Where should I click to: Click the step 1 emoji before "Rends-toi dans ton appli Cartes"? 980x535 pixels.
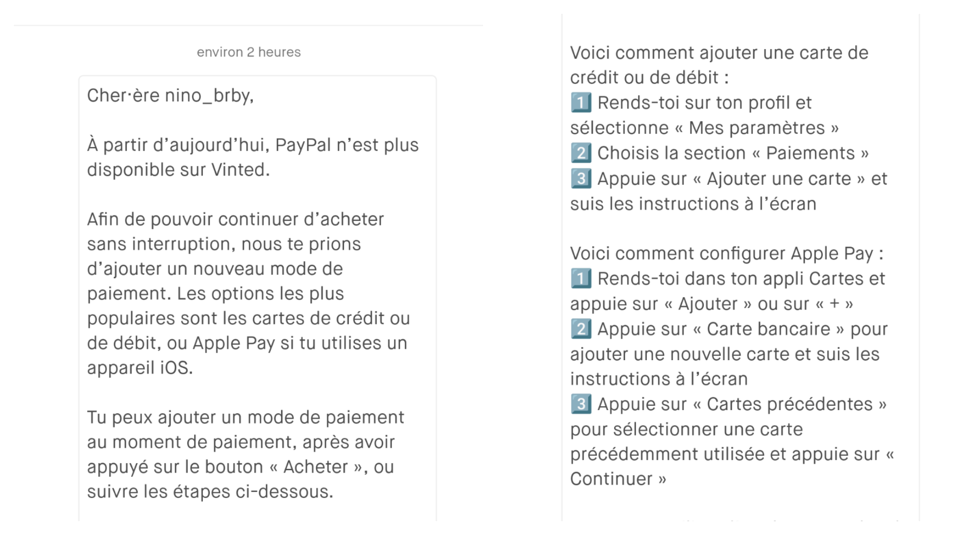pyautogui.click(x=581, y=278)
